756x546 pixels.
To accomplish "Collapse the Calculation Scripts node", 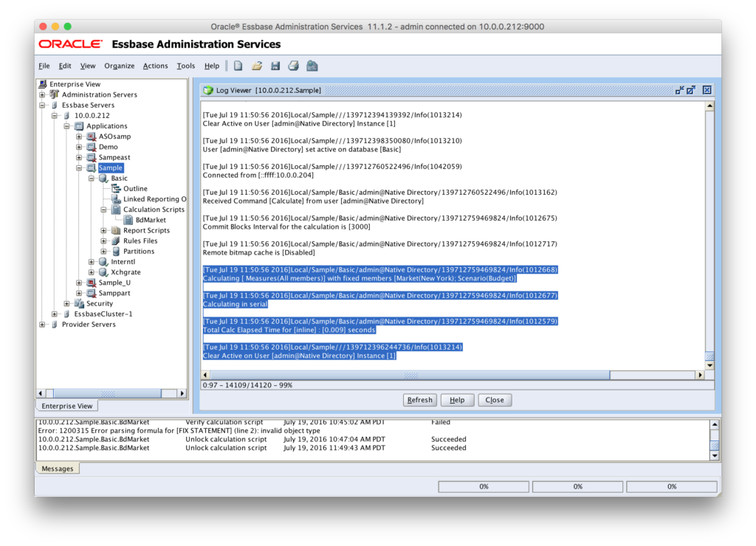I will [x=103, y=210].
